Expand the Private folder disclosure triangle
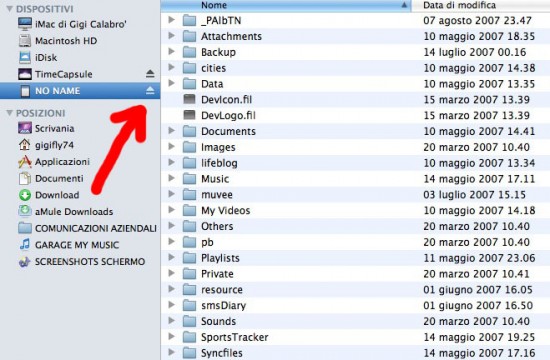550x360 pixels. 172,273
